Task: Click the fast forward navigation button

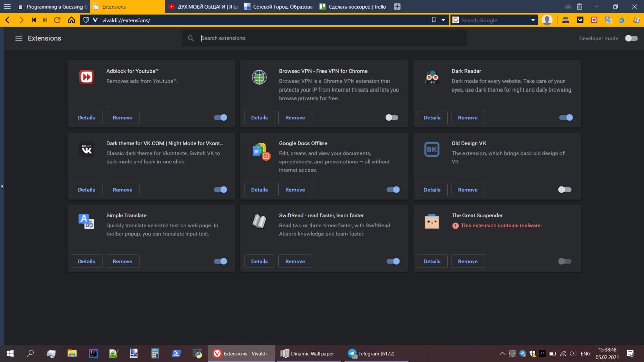Action: (45, 20)
